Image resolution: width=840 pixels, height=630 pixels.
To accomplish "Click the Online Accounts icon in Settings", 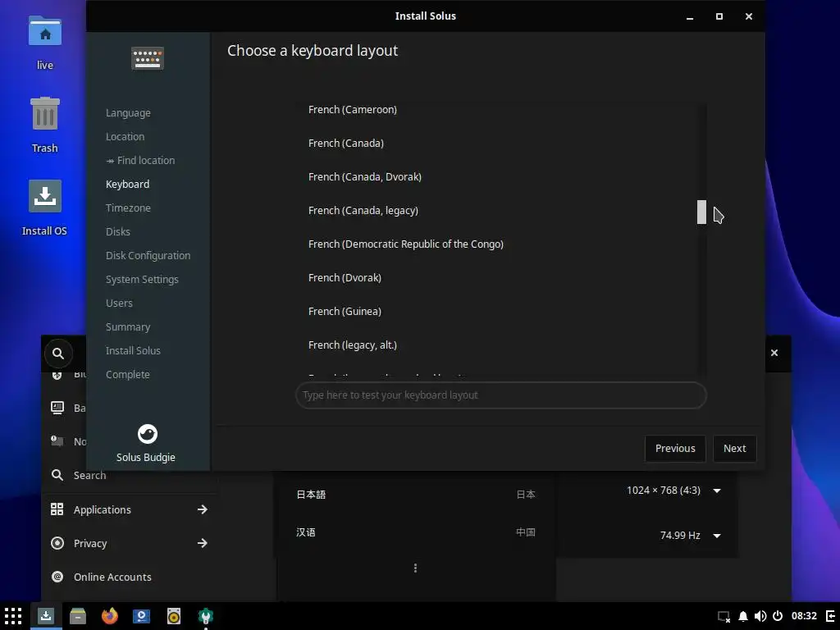I will [57, 577].
